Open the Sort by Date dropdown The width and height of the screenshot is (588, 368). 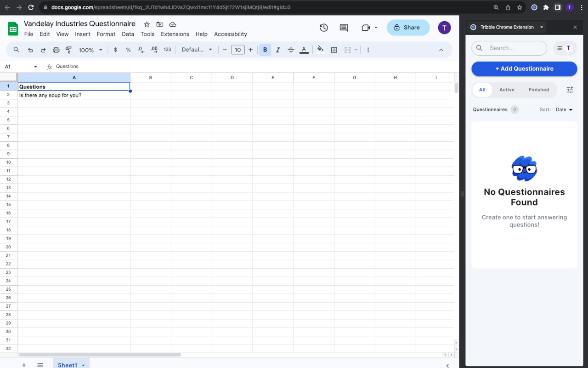coord(564,109)
